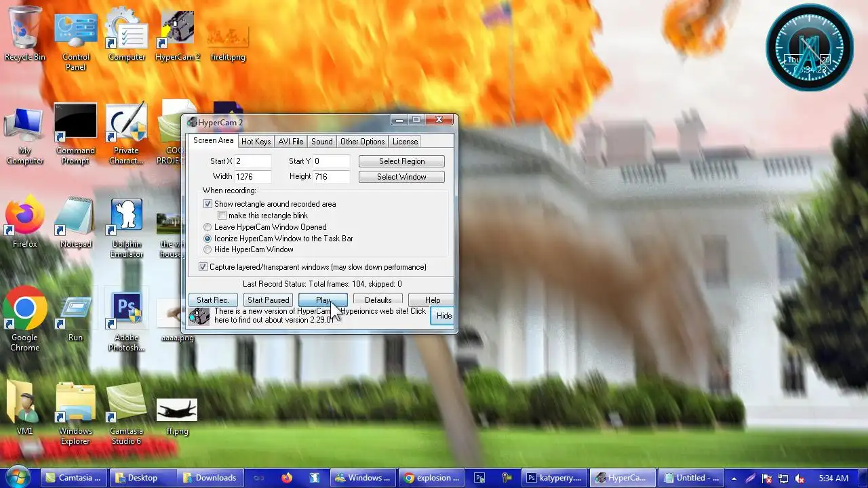This screenshot has height=488, width=868.
Task: Switch to the Screen Area tab
Action: (213, 141)
